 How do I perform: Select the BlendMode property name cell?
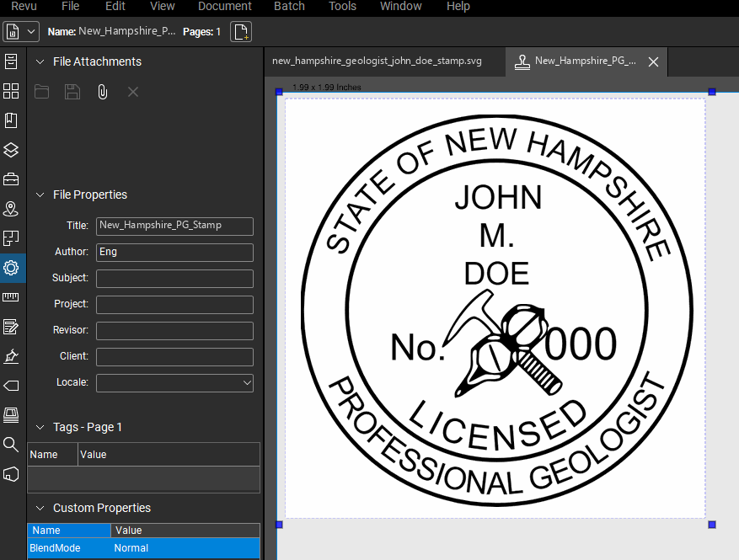tap(69, 548)
